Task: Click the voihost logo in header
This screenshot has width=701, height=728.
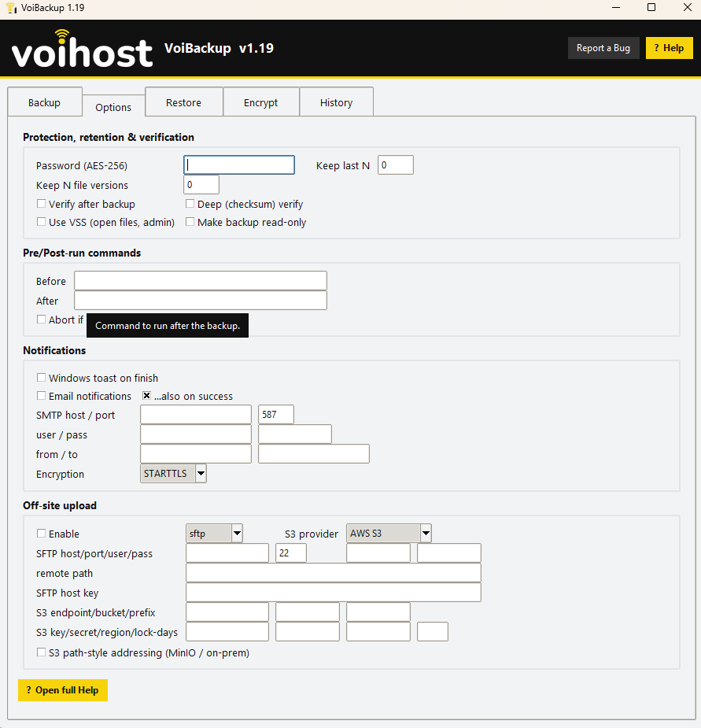Action: pyautogui.click(x=82, y=49)
